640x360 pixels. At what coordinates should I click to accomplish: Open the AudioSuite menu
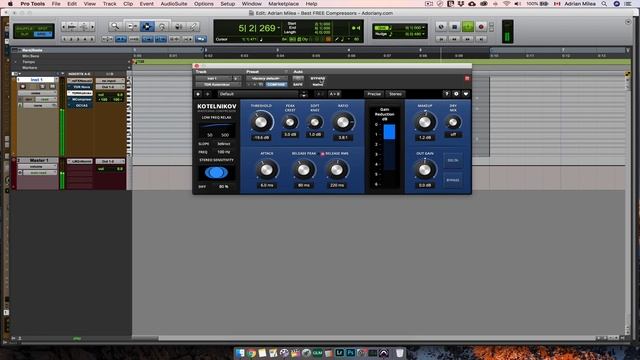pos(174,4)
